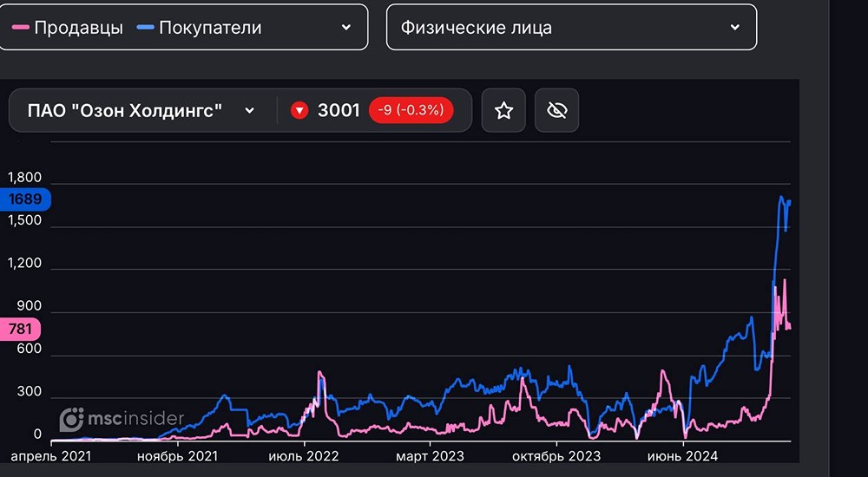
Task: Click the 1,800 y-axis label
Action: [x=23, y=178]
